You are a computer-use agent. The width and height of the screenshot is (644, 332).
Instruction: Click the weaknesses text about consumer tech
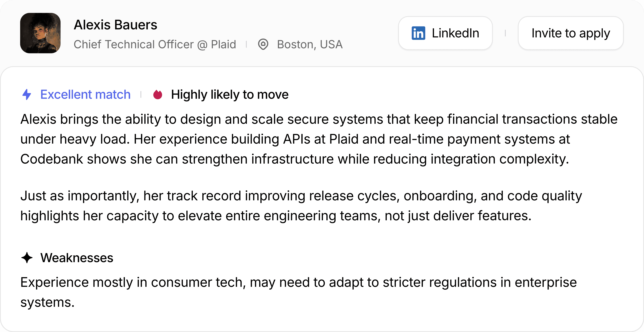(299, 292)
